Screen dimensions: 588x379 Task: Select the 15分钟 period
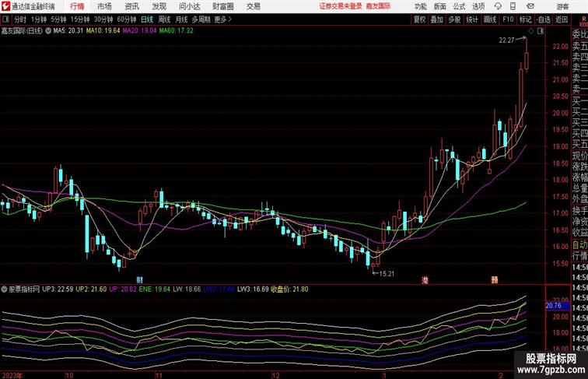pyautogui.click(x=80, y=19)
